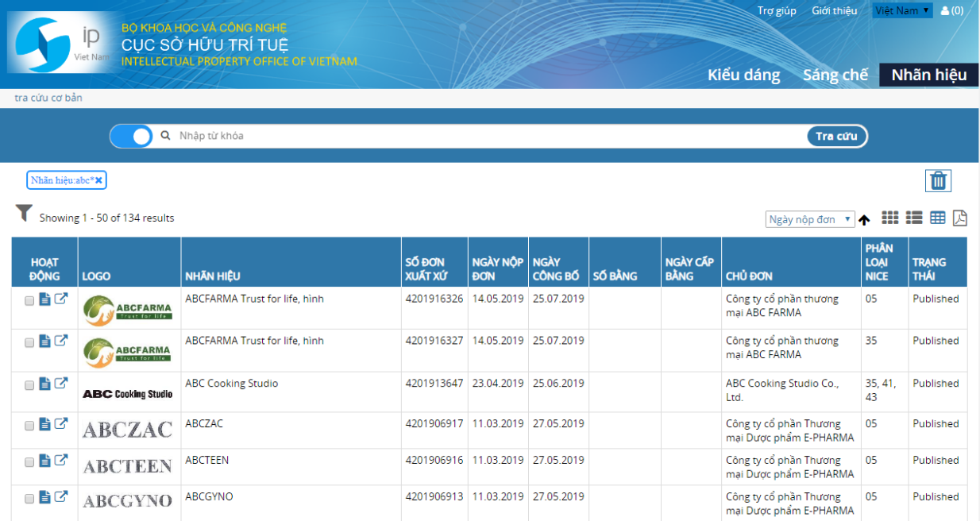Image resolution: width=980 pixels, height=521 pixels.
Task: Open ABCGYNO in new window
Action: (61, 497)
